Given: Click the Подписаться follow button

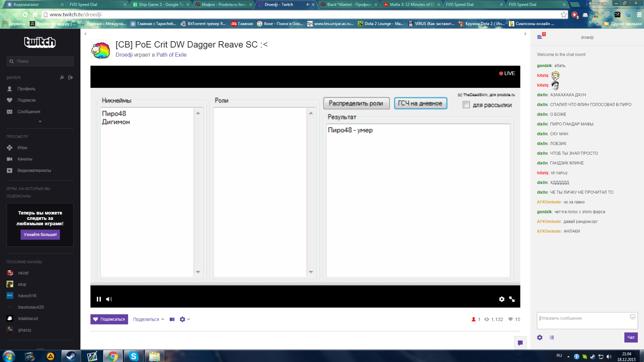Looking at the screenshot, I should (109, 319).
